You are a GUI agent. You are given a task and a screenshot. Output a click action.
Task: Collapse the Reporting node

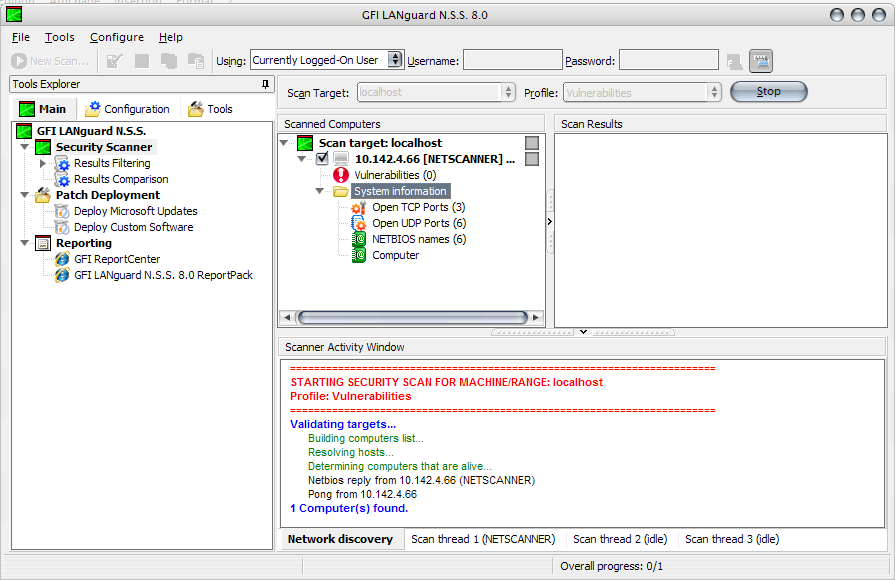point(25,243)
